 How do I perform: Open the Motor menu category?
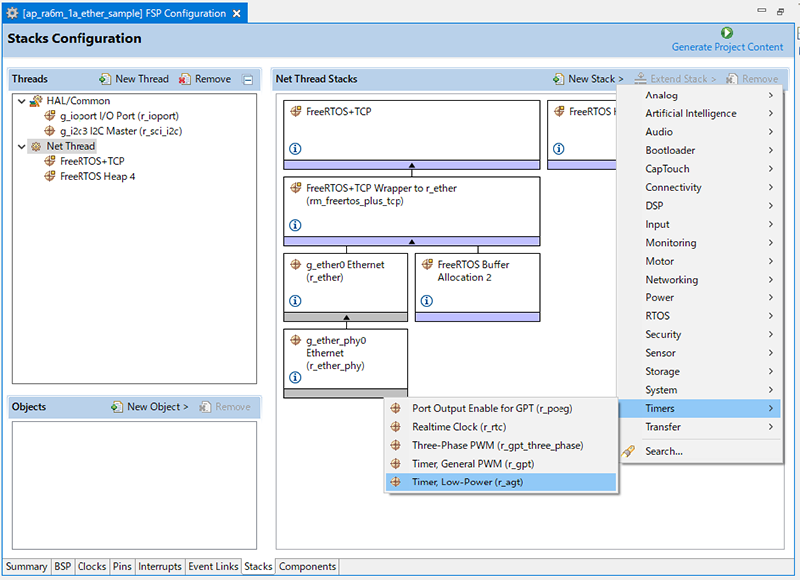(x=700, y=261)
